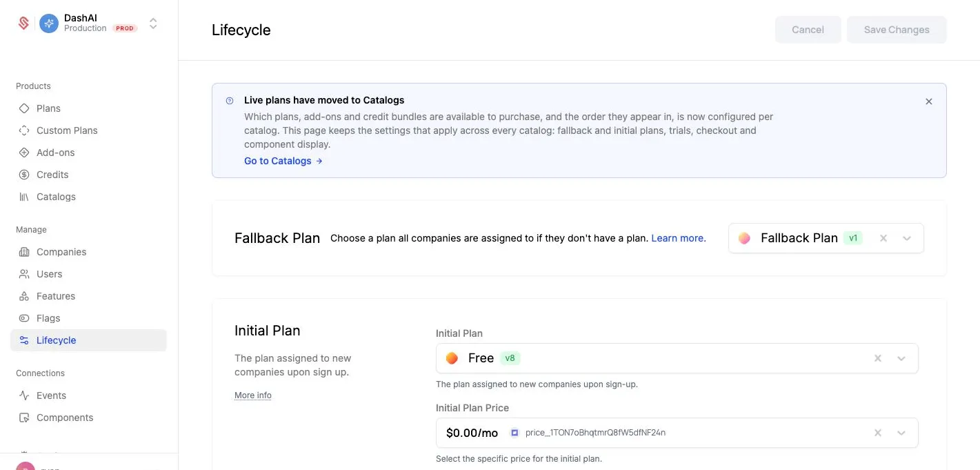The width and height of the screenshot is (980, 470).
Task: Click Save Changes button
Action: tap(897, 30)
